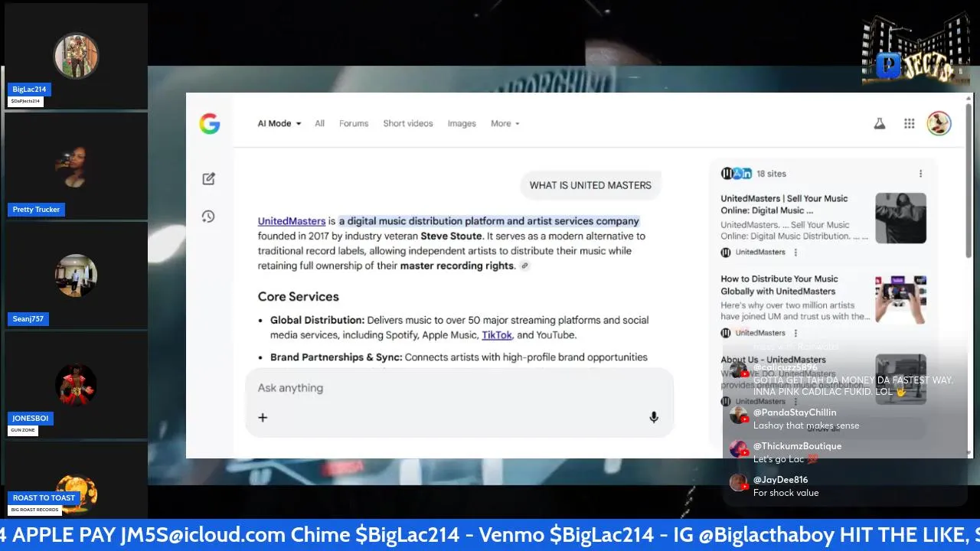Image resolution: width=980 pixels, height=551 pixels.
Task: Open How to Distribute Your Music result
Action: point(779,285)
